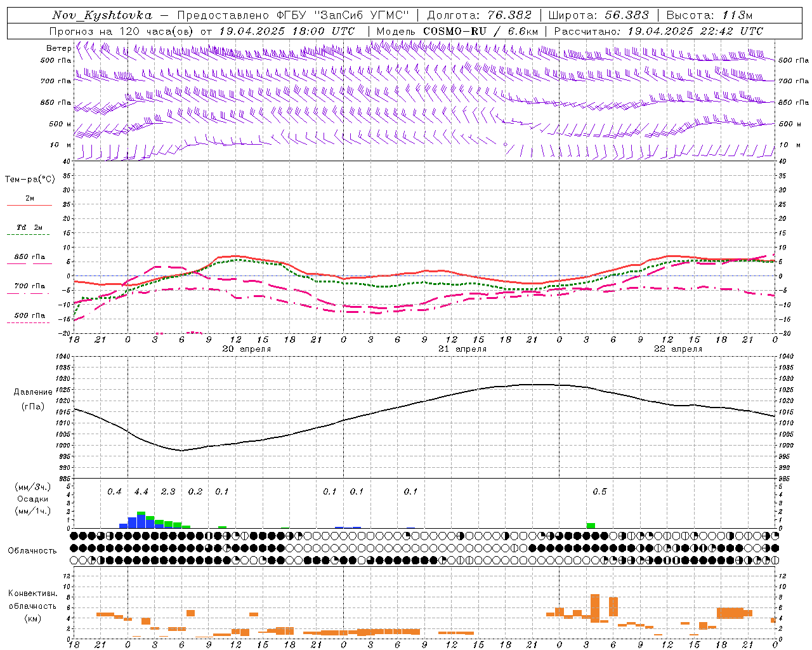Viewport: 812px width, 650px height.
Task: Click the (мм/1ч.) hourly precipitation label
Action: click(x=33, y=511)
